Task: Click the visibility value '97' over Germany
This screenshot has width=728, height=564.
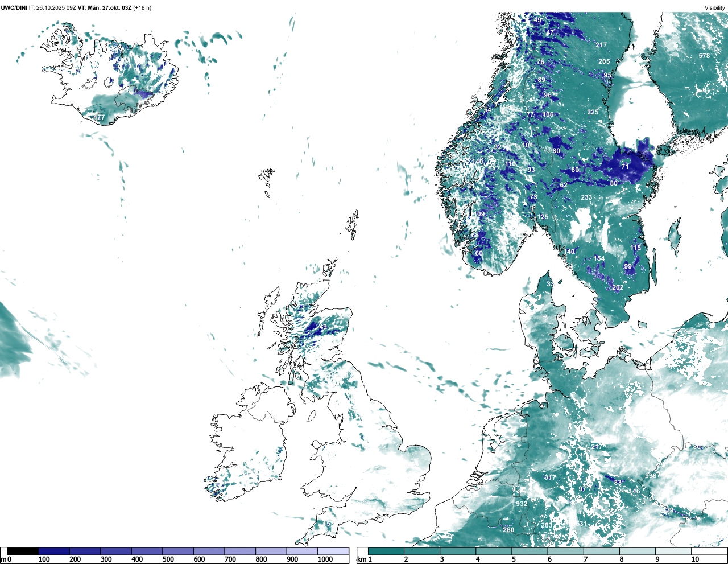Action: pyautogui.click(x=582, y=489)
